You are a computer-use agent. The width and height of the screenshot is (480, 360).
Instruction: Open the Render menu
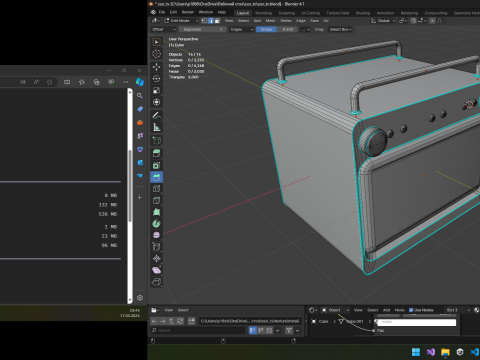coord(188,12)
